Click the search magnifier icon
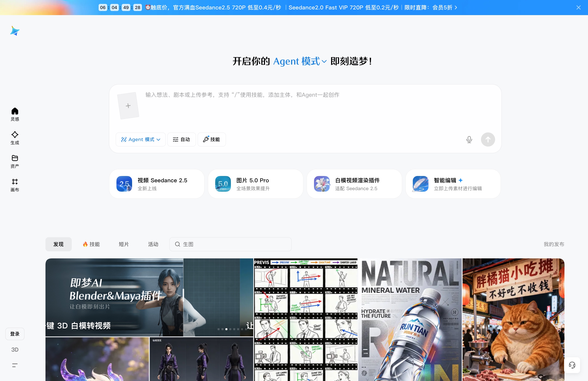The height and width of the screenshot is (381, 588). click(x=177, y=244)
